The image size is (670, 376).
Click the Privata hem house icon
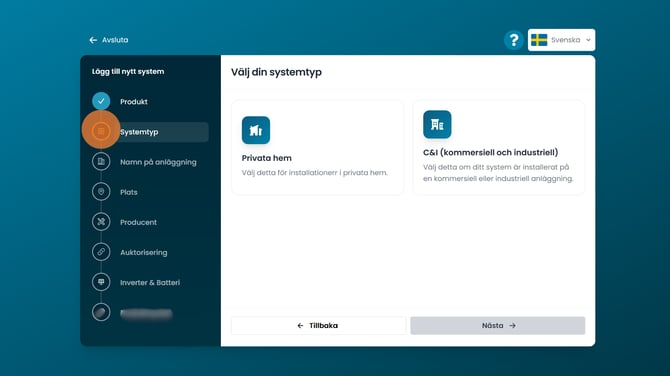pyautogui.click(x=256, y=130)
